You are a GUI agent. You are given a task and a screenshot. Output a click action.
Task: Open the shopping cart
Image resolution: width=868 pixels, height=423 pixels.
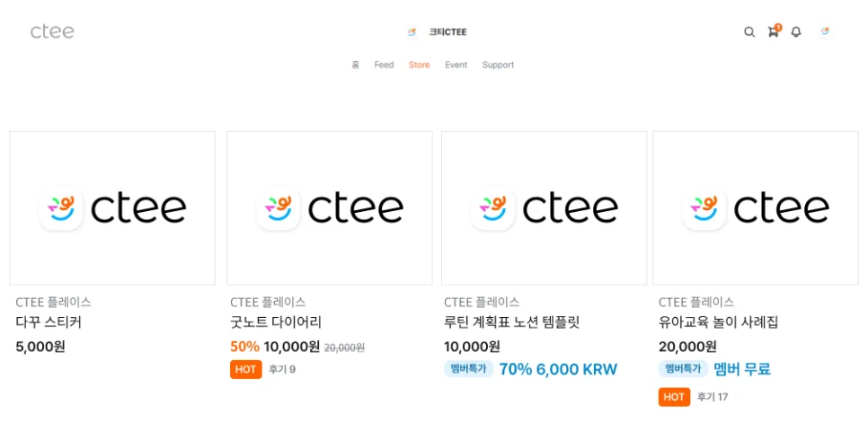[x=773, y=32]
